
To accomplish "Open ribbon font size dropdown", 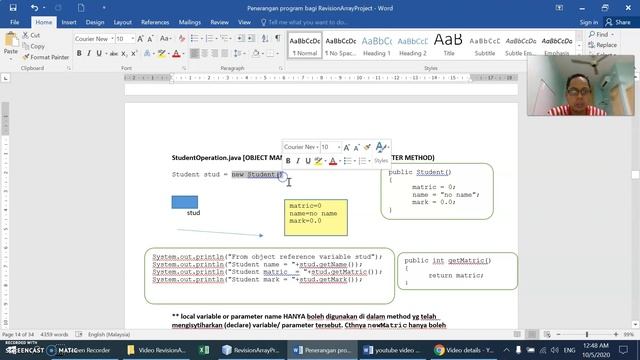I will (133, 39).
